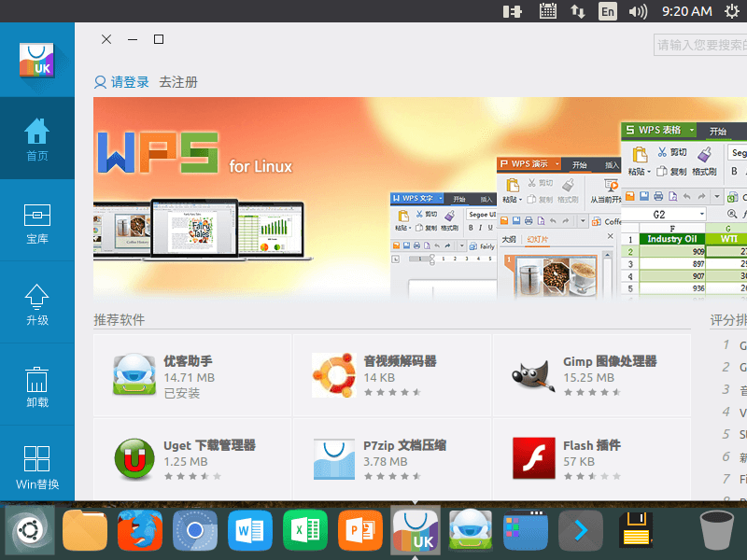747x560 pixels.
Task: Launch the PowerPoint-style presentation app in the dock
Action: coord(360,530)
